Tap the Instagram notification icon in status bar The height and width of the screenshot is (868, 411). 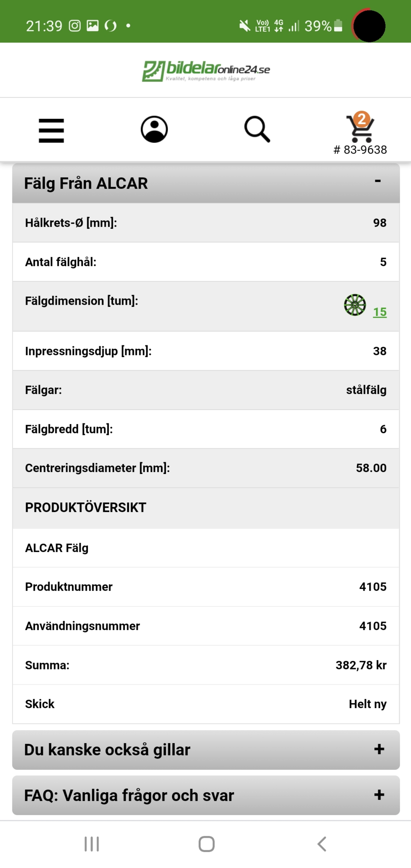(x=75, y=26)
